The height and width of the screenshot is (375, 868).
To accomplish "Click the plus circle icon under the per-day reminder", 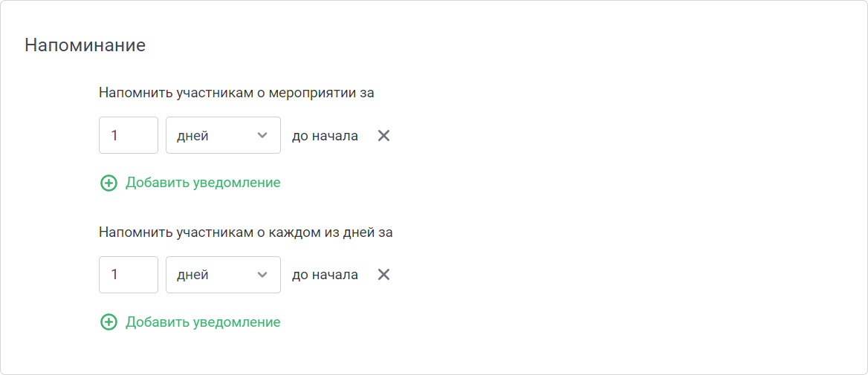I will 108,322.
